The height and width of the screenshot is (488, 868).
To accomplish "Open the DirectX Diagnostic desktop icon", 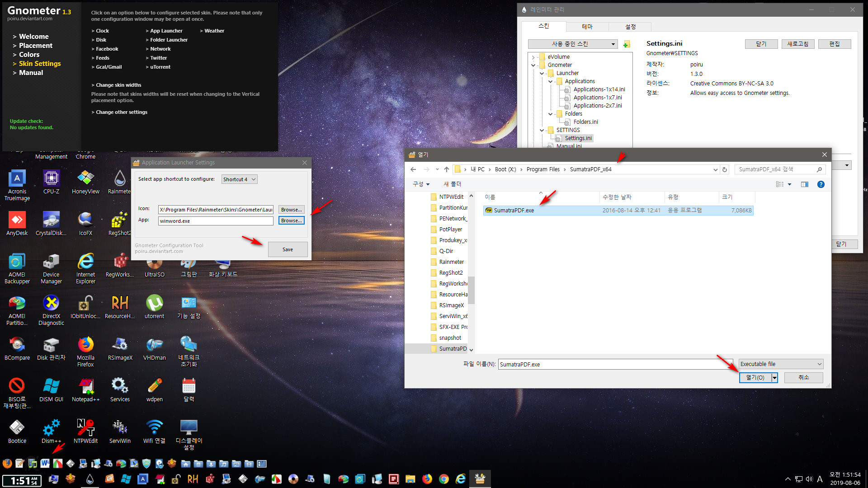I will [x=51, y=310].
